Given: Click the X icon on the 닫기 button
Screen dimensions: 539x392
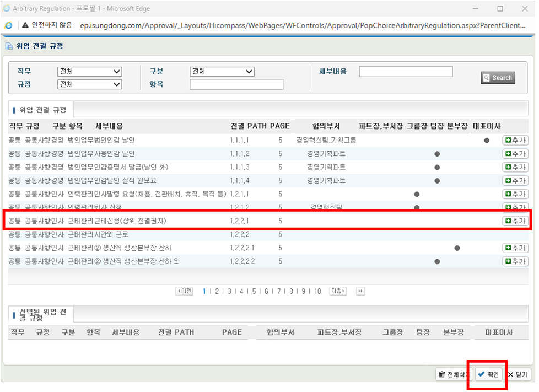Looking at the screenshot, I should click(511, 374).
